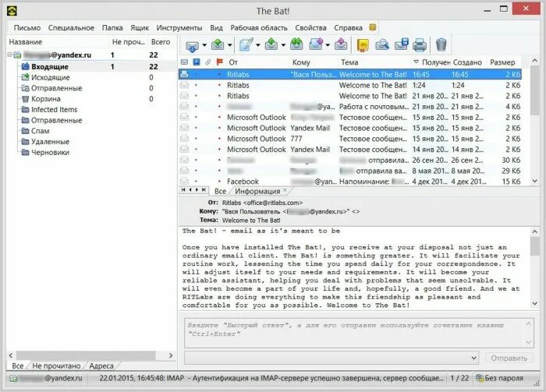Select the Все tab above the message header
The width and height of the screenshot is (546, 392).
(220, 191)
